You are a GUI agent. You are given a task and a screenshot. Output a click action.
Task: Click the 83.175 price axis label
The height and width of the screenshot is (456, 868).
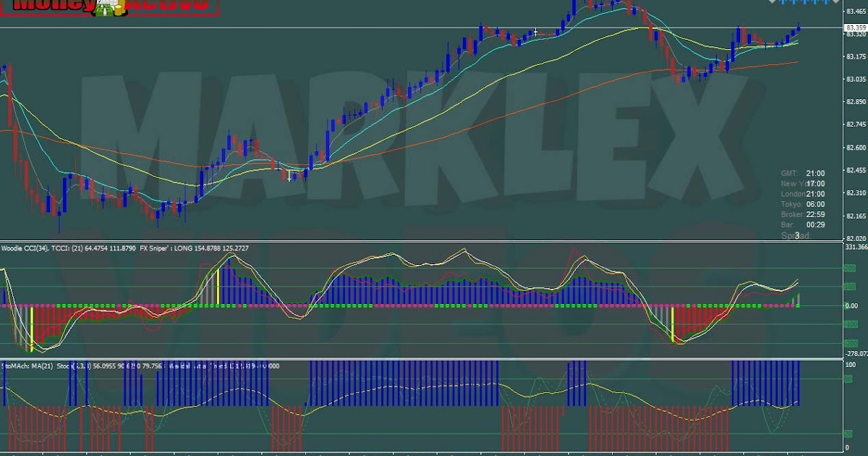pos(856,56)
